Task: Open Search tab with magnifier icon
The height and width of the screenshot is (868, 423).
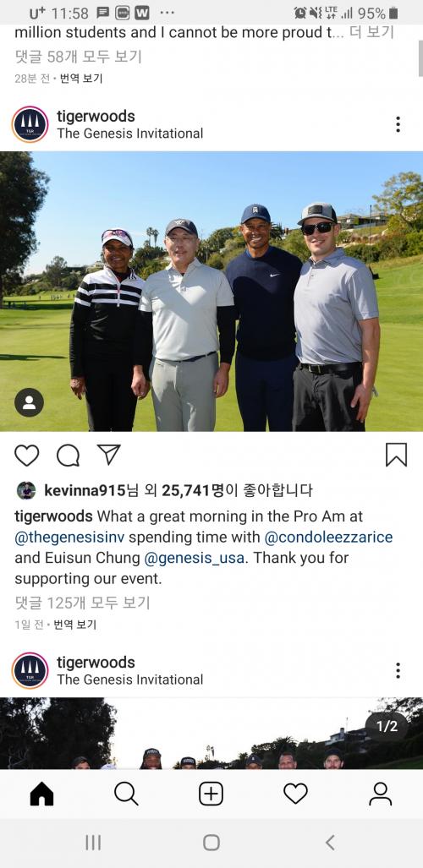Action: 126,794
